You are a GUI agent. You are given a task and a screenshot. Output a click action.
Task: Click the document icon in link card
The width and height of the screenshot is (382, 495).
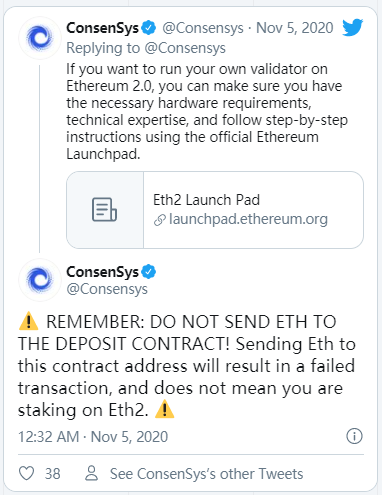pos(104,210)
